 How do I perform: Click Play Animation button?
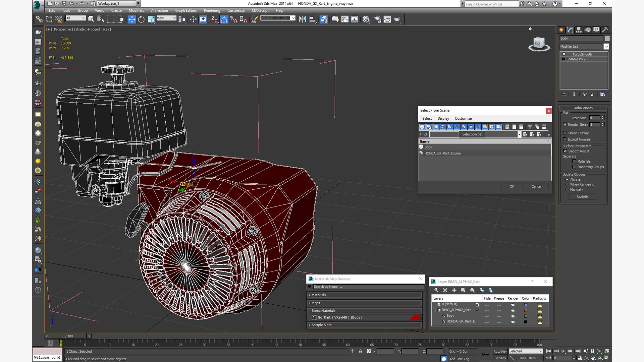click(563, 351)
